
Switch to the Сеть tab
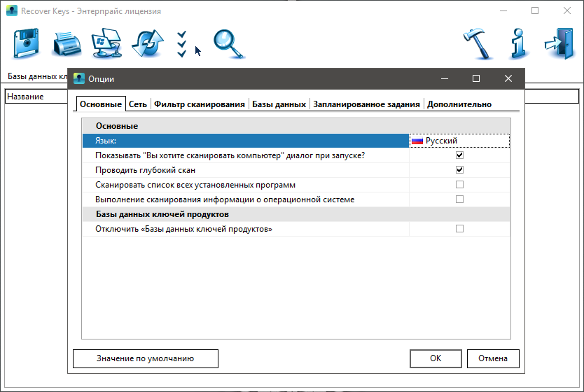[138, 104]
